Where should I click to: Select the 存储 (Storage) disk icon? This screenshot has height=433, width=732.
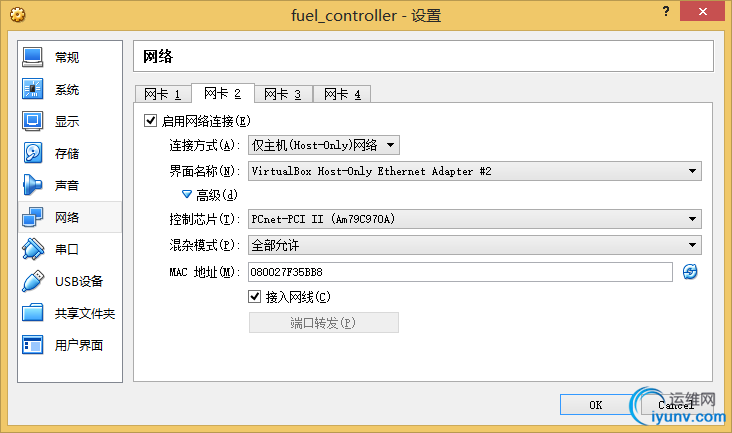32,153
